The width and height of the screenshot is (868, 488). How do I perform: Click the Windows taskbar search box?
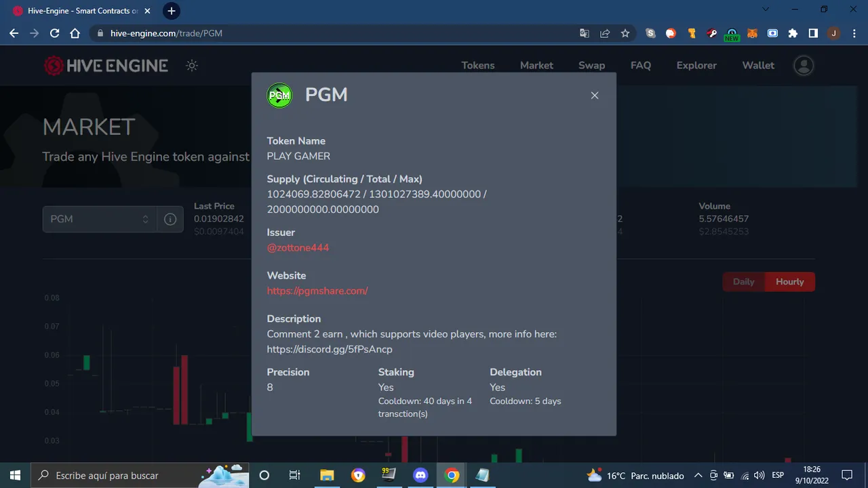click(140, 475)
